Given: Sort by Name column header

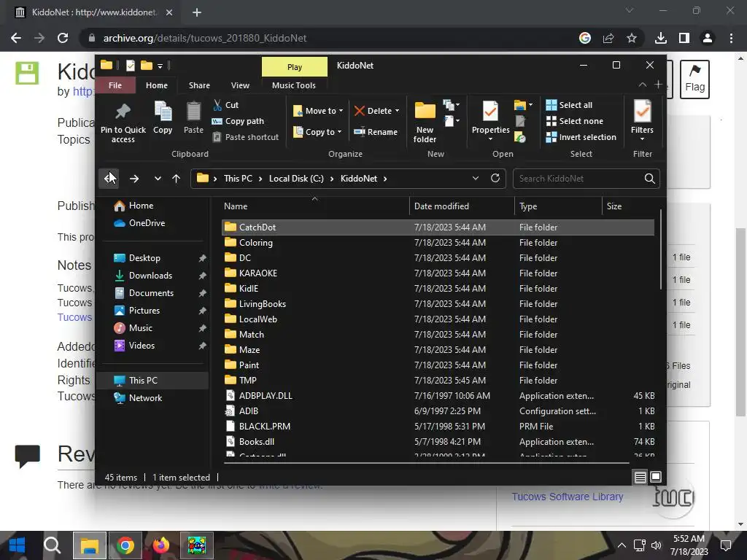Looking at the screenshot, I should [315, 206].
